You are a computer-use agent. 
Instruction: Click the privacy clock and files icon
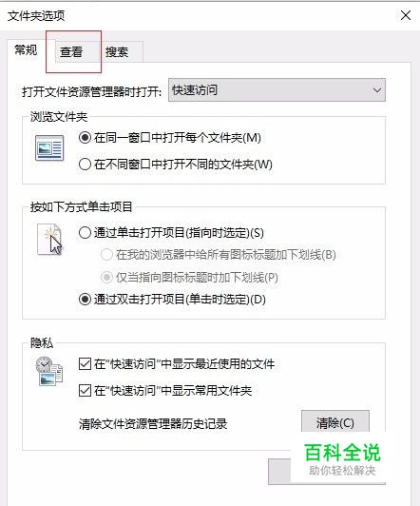[49, 371]
